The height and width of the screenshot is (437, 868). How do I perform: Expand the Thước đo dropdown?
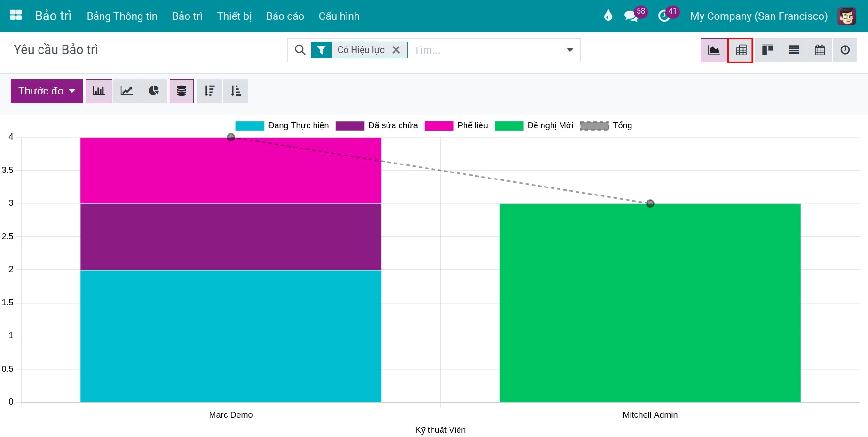pos(47,91)
